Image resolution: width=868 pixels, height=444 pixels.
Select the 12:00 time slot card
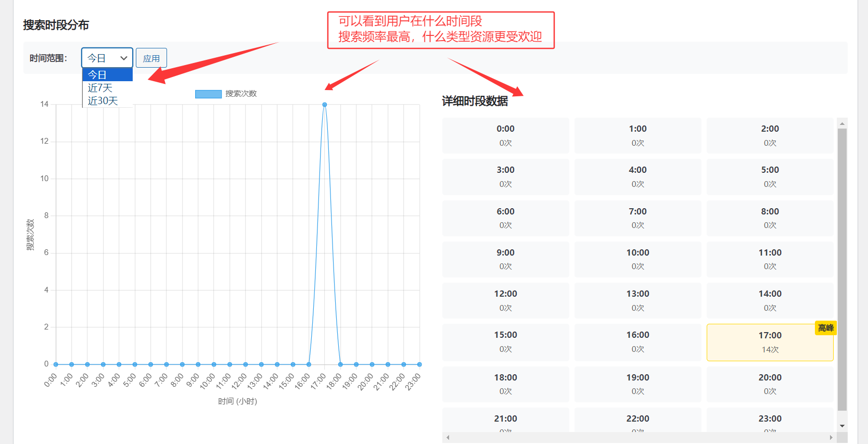click(505, 300)
